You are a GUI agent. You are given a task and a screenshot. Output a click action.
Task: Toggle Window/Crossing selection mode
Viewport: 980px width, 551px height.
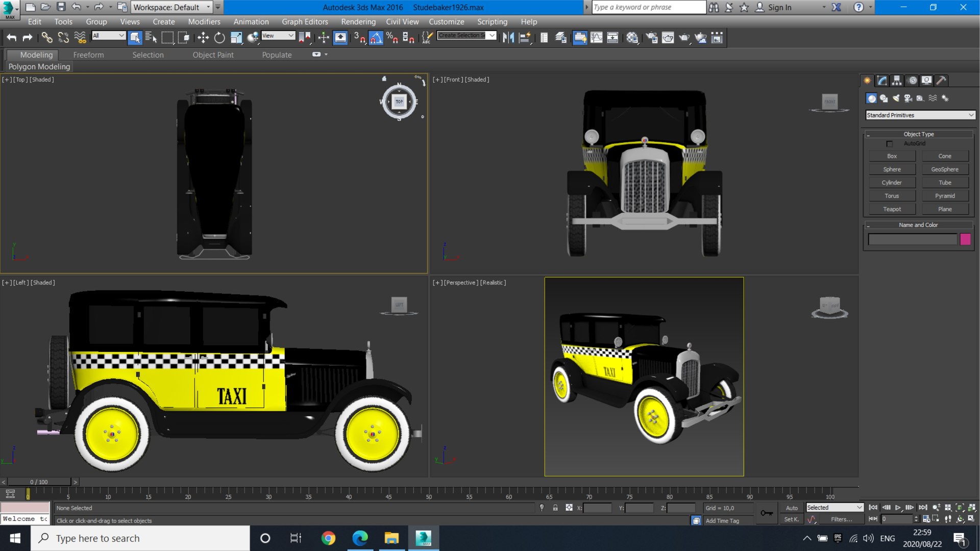click(x=185, y=37)
